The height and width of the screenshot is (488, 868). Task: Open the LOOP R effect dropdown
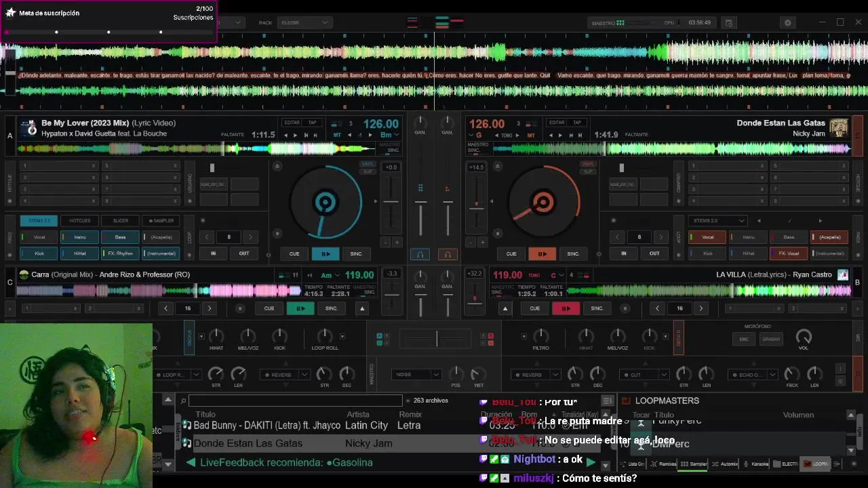click(177, 375)
